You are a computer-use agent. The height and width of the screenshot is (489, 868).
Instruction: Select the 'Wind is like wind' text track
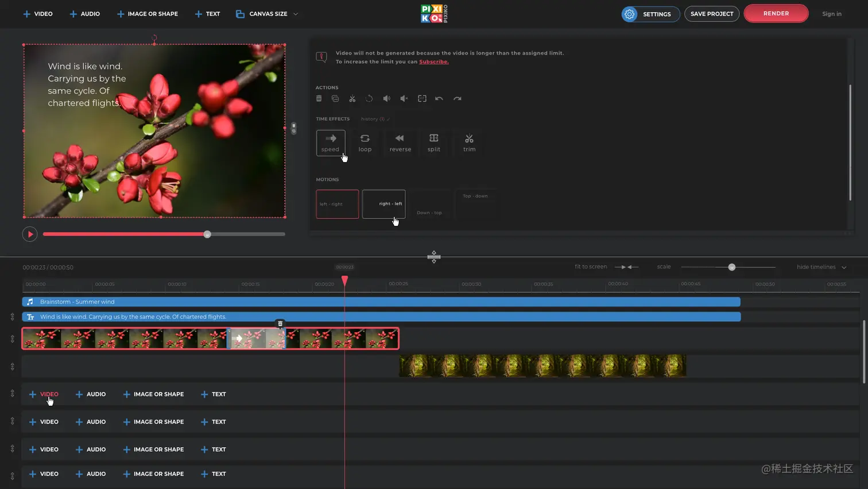click(x=381, y=317)
